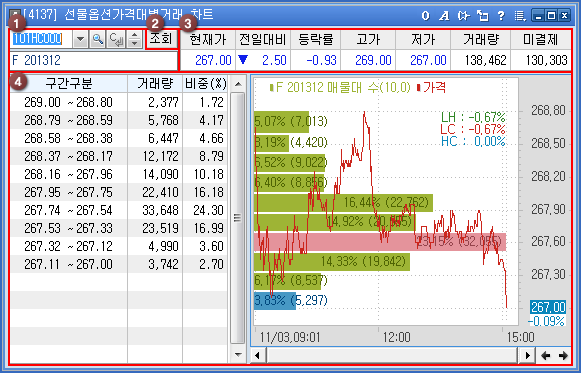The height and width of the screenshot is (373, 581).
Task: Click the 거래량 column header in the table
Action: pyautogui.click(x=155, y=84)
